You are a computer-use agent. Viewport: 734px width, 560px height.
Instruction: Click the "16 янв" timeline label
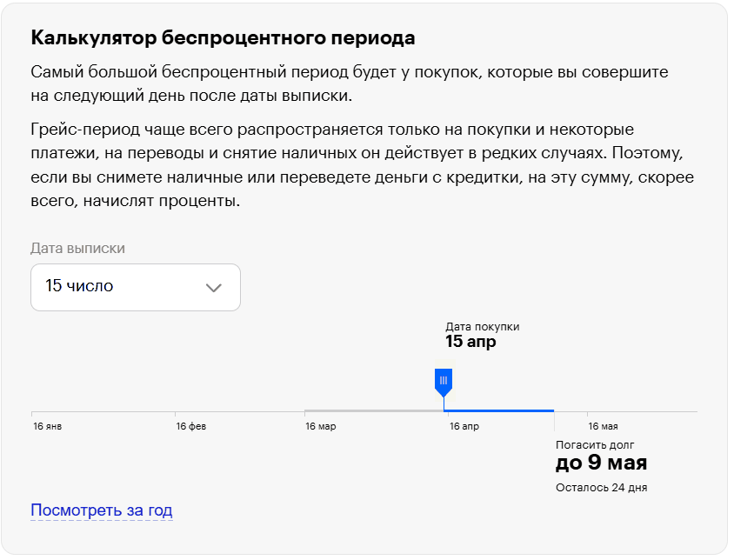(x=47, y=427)
